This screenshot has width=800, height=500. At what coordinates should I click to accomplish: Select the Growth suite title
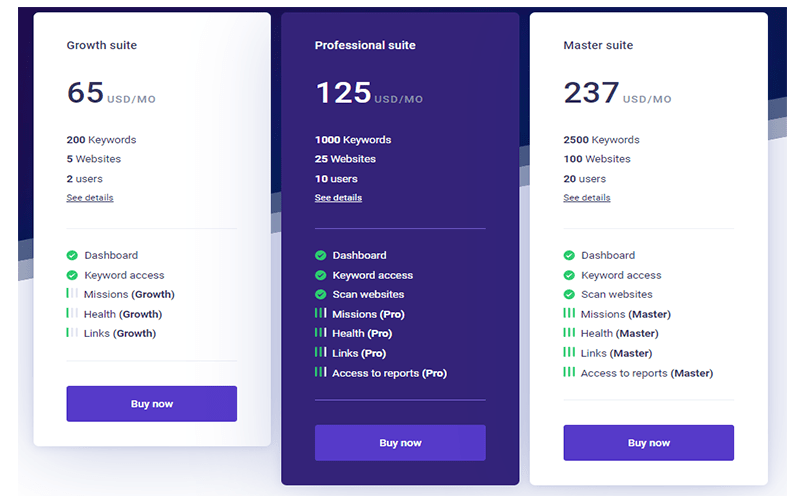(x=102, y=45)
